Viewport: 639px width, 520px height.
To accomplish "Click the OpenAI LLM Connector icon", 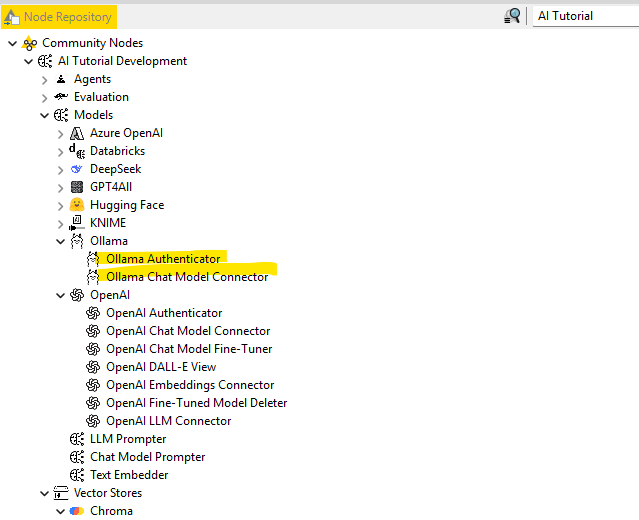I will [x=93, y=421].
